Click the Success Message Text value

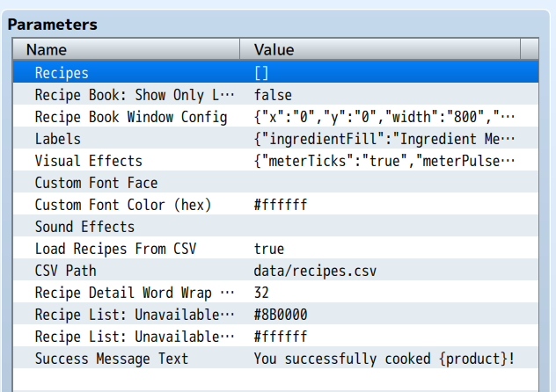pos(384,359)
